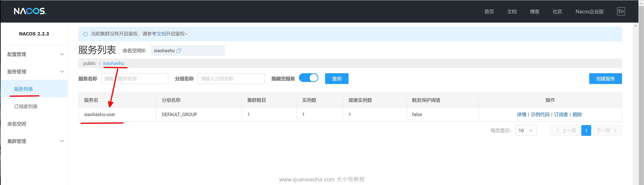Screen dimensions: 644x185
Task: Select the xiaohashu namespace tab
Action: pos(113,63)
